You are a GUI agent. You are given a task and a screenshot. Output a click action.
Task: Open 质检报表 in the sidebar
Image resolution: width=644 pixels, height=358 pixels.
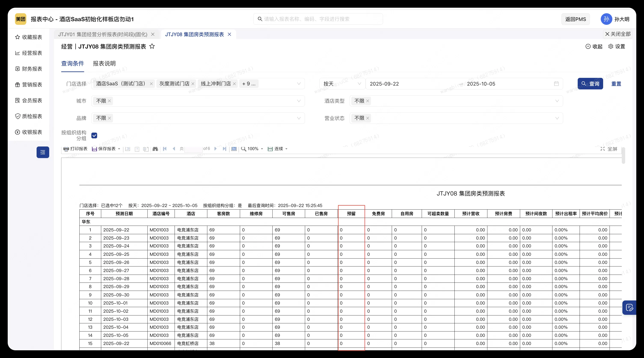28,116
